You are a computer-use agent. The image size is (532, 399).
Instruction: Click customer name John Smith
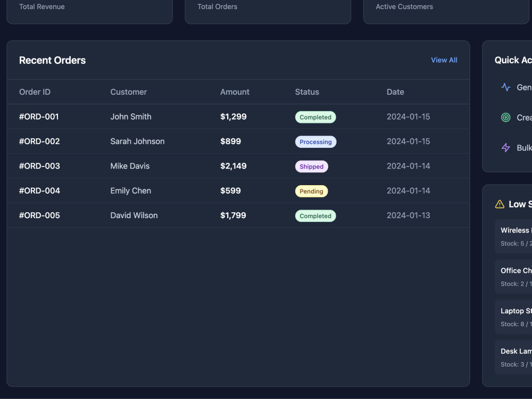(x=131, y=117)
